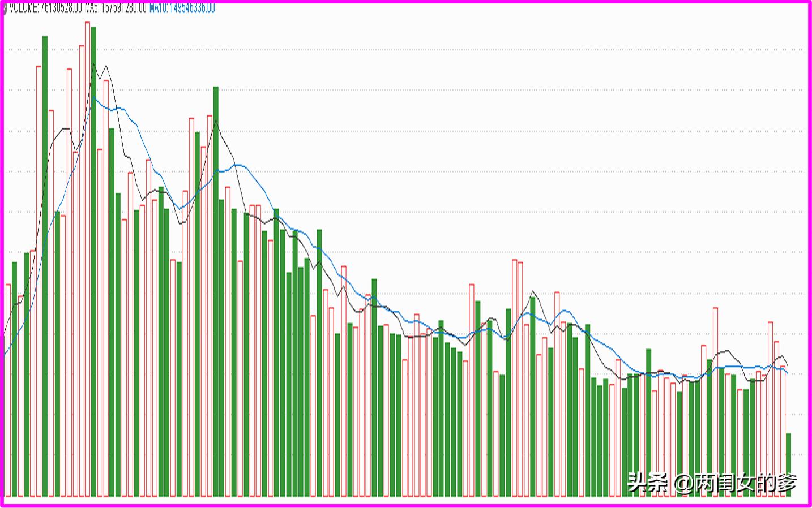Click left bar of tall red pair mid-right

(515, 378)
